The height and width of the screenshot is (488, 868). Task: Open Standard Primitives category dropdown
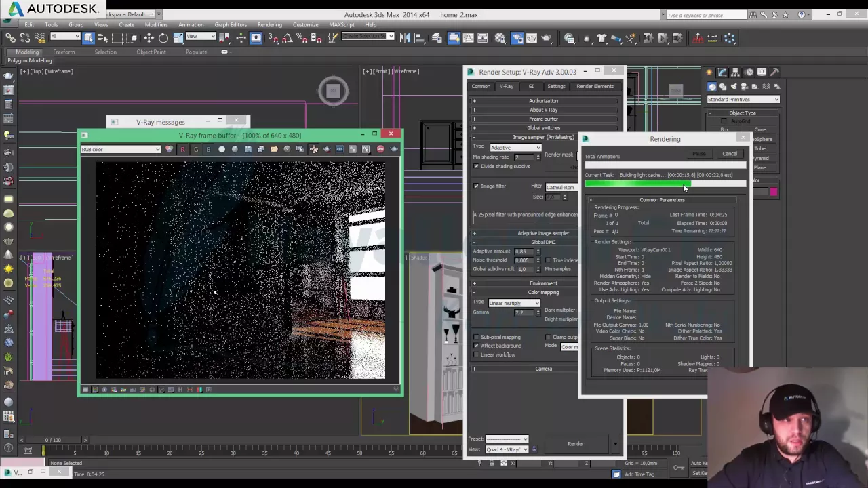(743, 100)
